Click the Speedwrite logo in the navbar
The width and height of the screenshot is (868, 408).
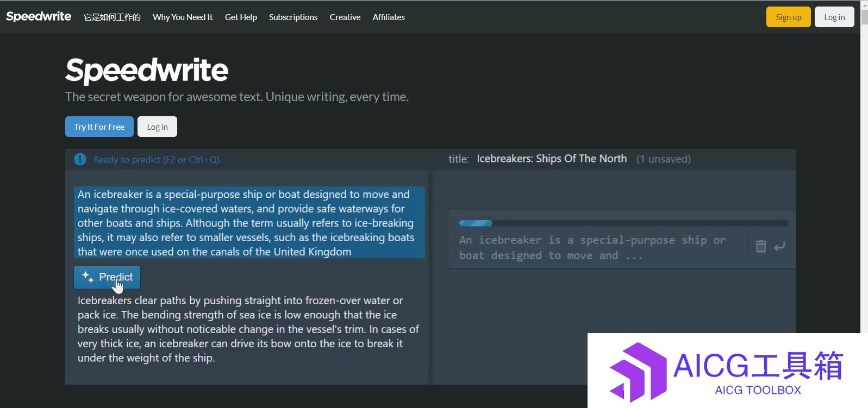click(x=39, y=16)
